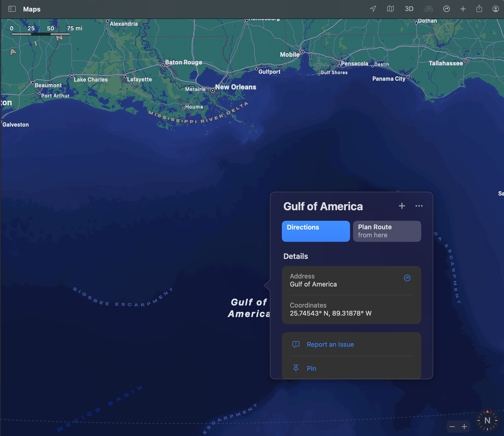Click the Mobile city label
504x436 pixels.
tap(290, 54)
